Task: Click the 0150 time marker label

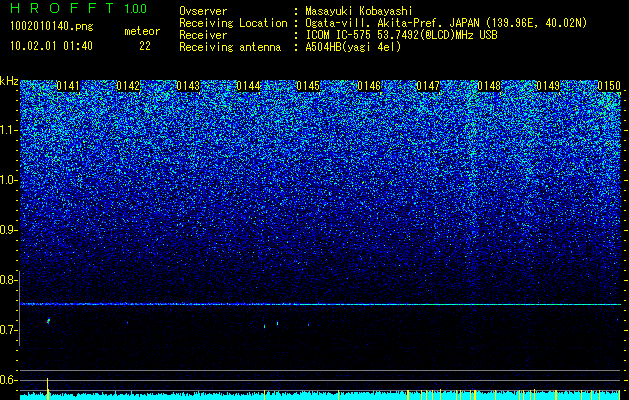Action: point(609,86)
